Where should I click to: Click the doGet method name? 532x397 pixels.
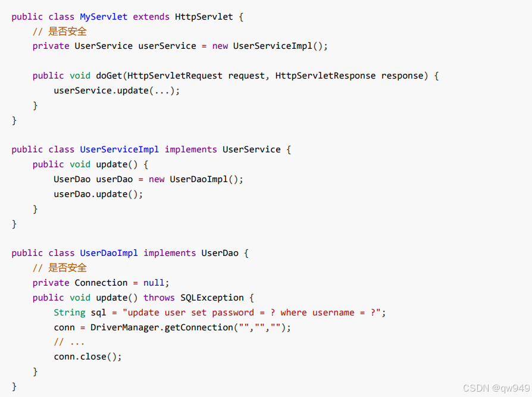point(109,76)
